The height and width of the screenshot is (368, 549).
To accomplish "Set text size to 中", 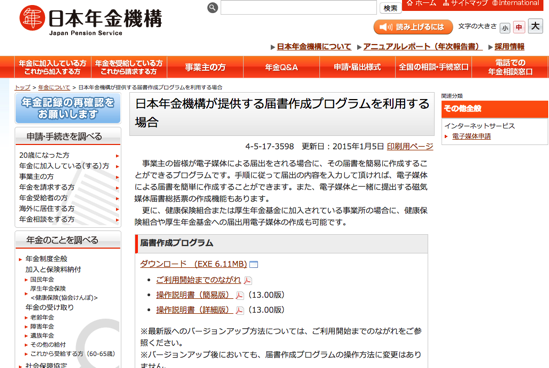I will click(519, 27).
